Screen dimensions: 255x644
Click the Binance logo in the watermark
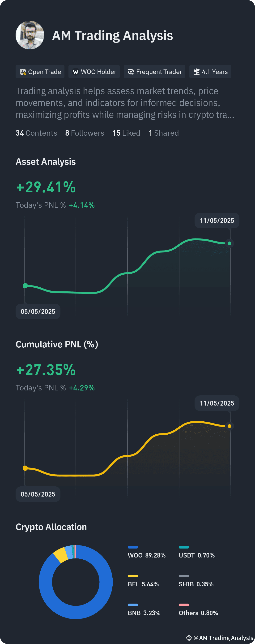point(189,638)
